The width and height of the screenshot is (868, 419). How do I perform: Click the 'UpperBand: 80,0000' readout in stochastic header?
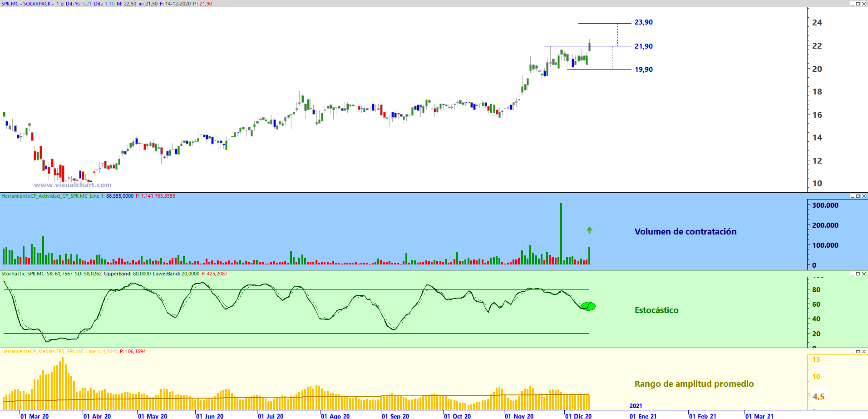click(127, 274)
